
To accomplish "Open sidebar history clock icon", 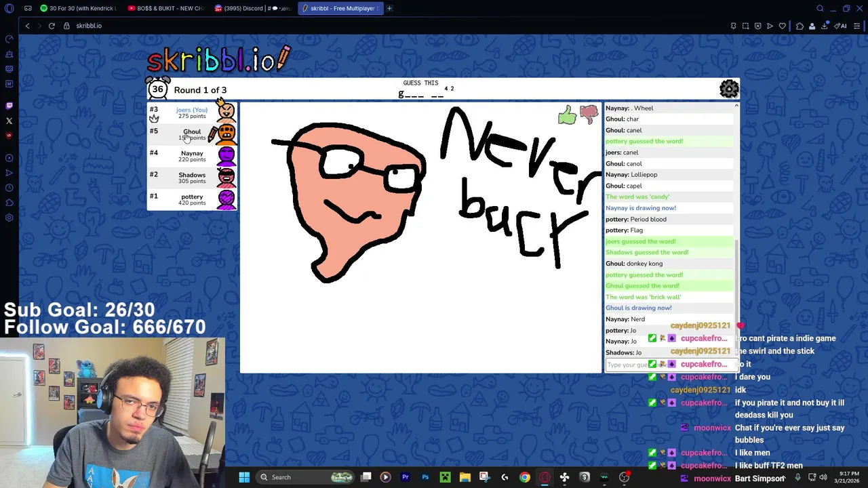I will [x=9, y=188].
